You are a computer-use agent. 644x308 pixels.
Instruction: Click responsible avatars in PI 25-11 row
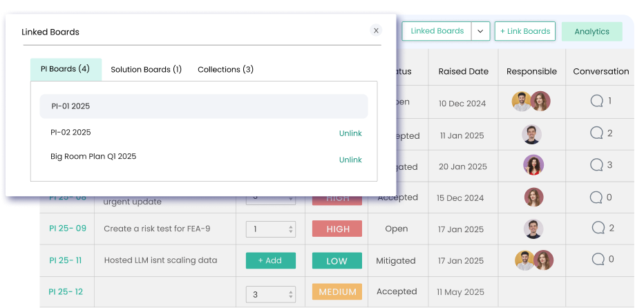[532, 260]
